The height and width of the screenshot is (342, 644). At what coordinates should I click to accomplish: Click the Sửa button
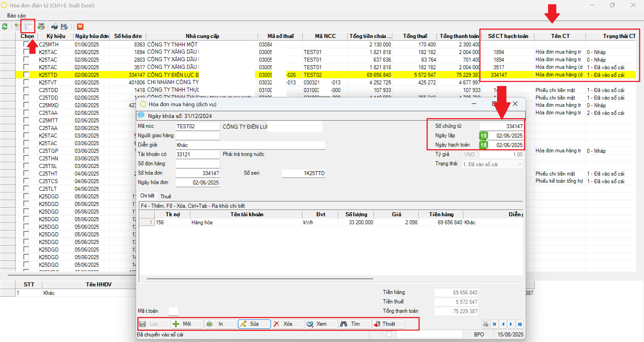254,324
